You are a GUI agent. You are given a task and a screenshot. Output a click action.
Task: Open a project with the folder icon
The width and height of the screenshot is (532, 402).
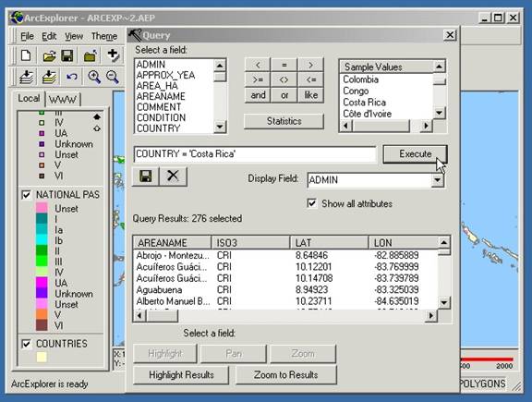point(49,55)
